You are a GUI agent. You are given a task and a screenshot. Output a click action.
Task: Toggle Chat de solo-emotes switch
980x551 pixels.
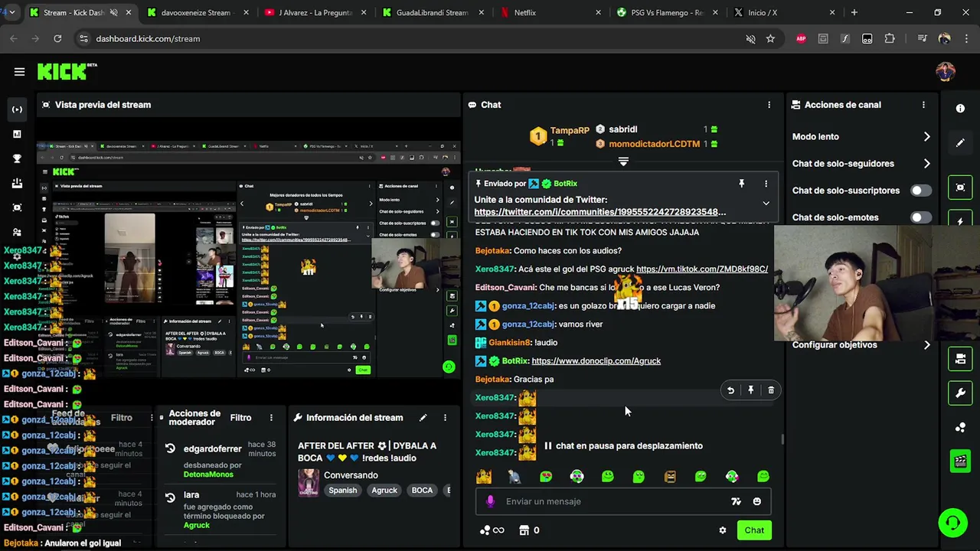[x=921, y=217]
